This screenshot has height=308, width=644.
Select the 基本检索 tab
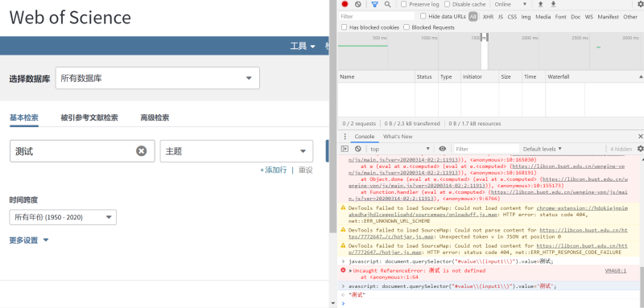click(24, 117)
